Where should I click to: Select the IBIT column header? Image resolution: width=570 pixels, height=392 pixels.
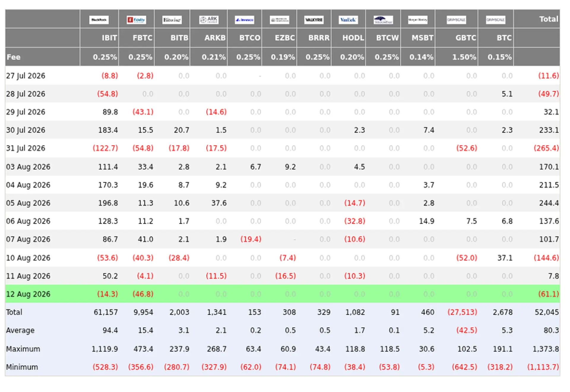coord(109,38)
